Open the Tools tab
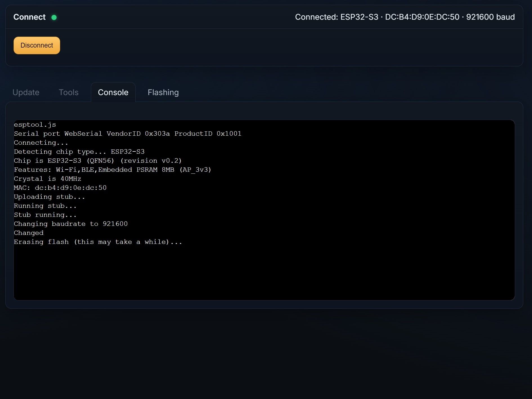Viewport: 532px width, 399px height. click(68, 92)
